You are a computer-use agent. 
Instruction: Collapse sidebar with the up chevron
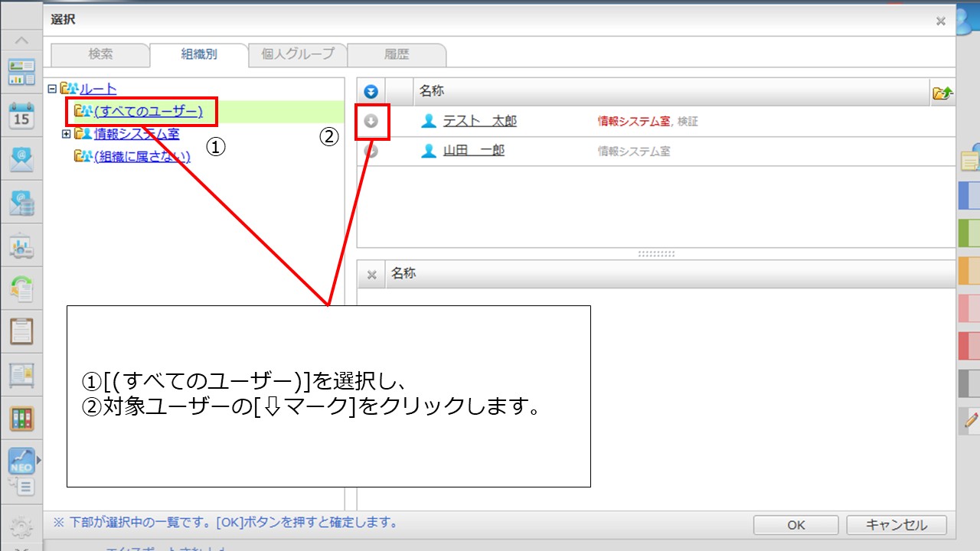point(21,41)
